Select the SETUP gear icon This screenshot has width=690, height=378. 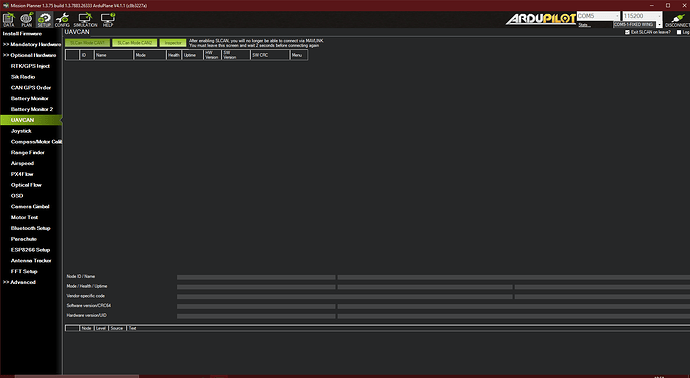[44, 19]
